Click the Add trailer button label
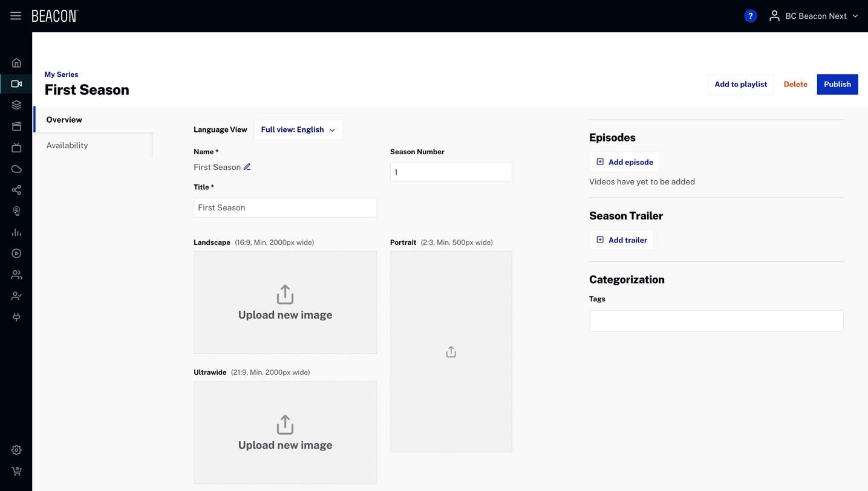 coord(628,240)
